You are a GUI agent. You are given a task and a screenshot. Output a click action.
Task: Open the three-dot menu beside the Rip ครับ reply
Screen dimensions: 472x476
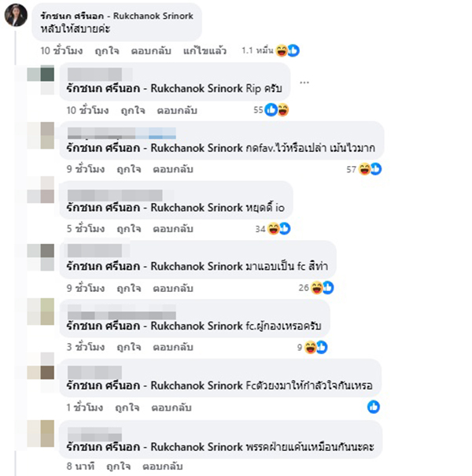click(x=304, y=83)
